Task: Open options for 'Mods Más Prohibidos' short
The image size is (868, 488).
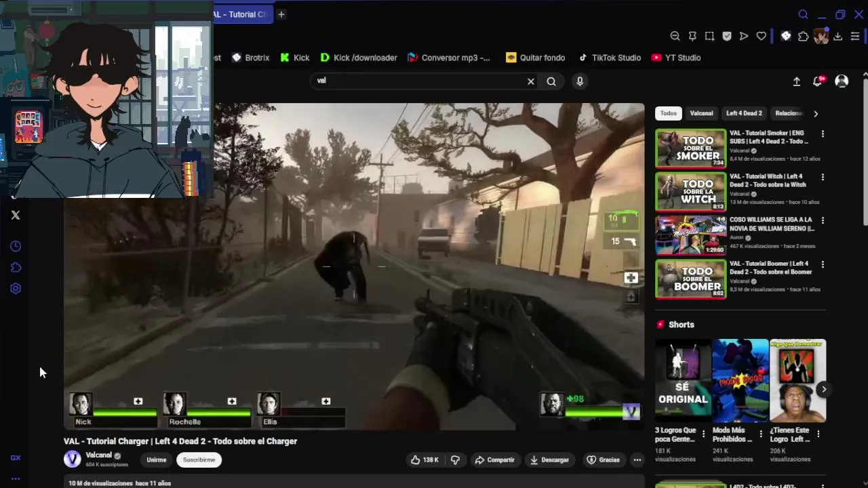Action: point(760,434)
